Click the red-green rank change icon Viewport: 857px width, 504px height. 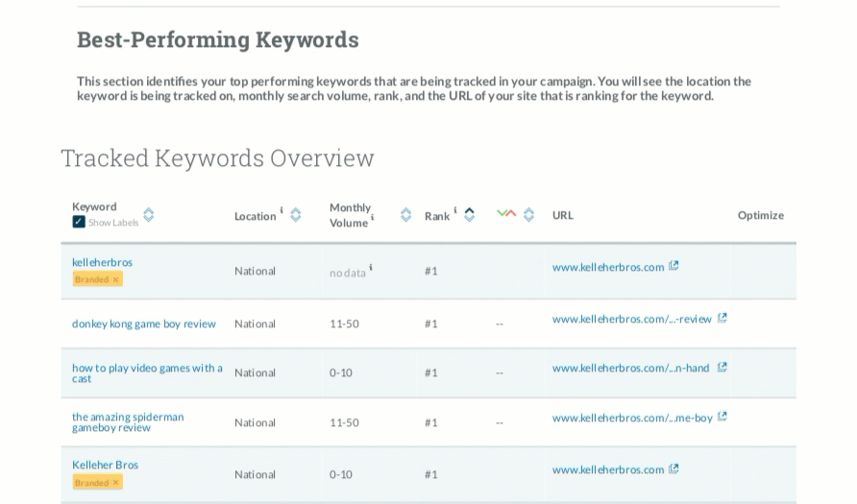click(x=506, y=213)
